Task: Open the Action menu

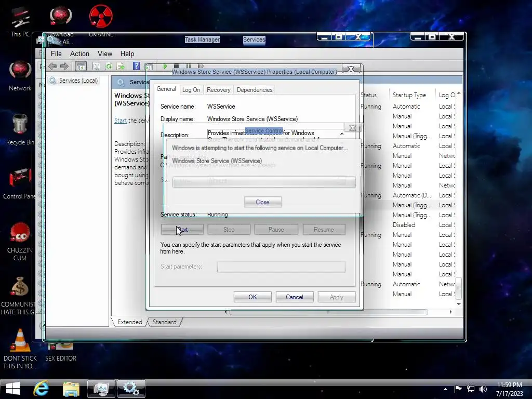Action: click(79, 54)
